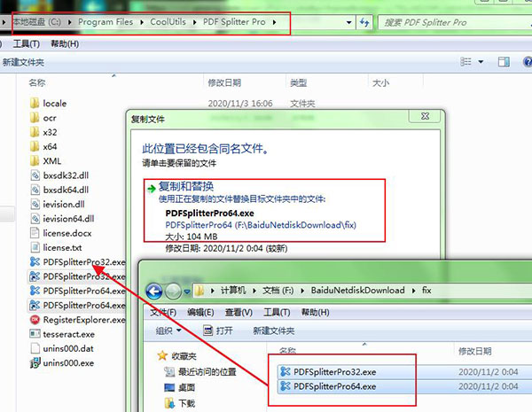This screenshot has width=532, height=412.
Task: Select bxsdk64.dll file icon
Action: 35,190
